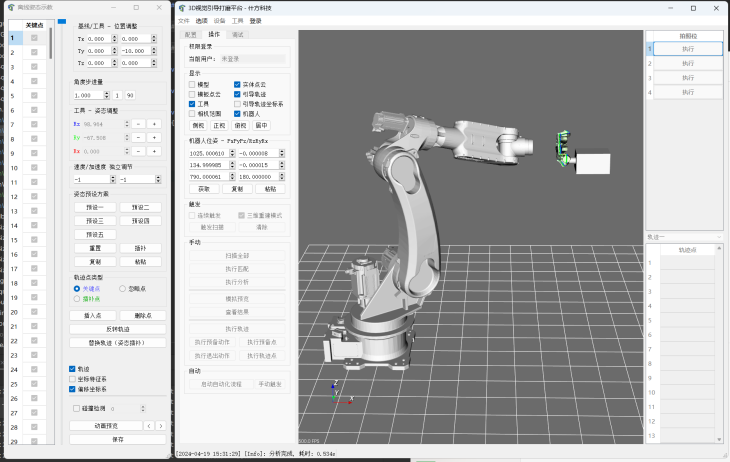Click the plus button for Rx adjustment

(x=154, y=124)
